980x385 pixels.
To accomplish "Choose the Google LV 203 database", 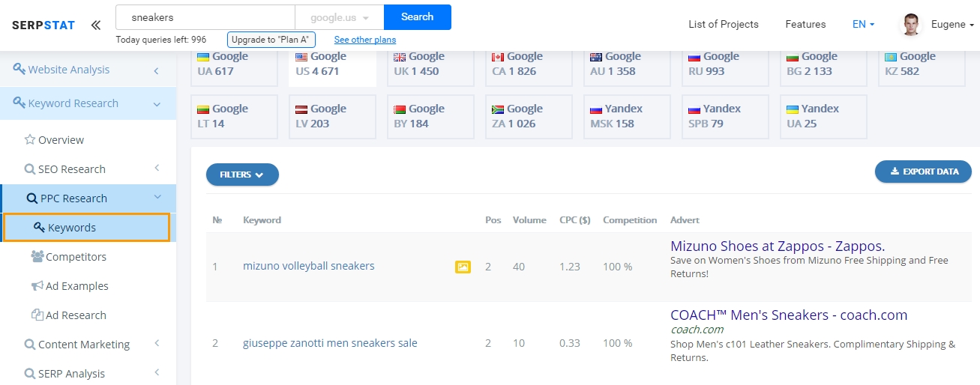I will point(332,116).
